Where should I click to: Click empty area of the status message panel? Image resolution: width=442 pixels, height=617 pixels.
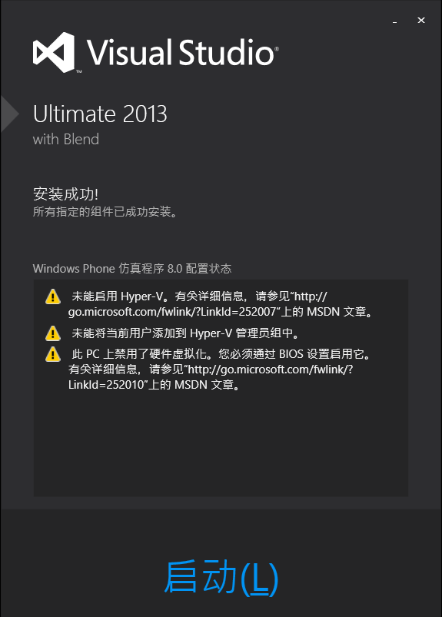(x=220, y=445)
